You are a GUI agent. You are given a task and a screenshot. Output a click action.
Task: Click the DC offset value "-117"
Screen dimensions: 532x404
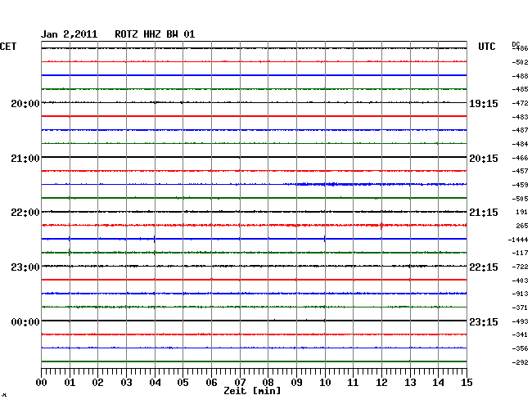pos(520,253)
